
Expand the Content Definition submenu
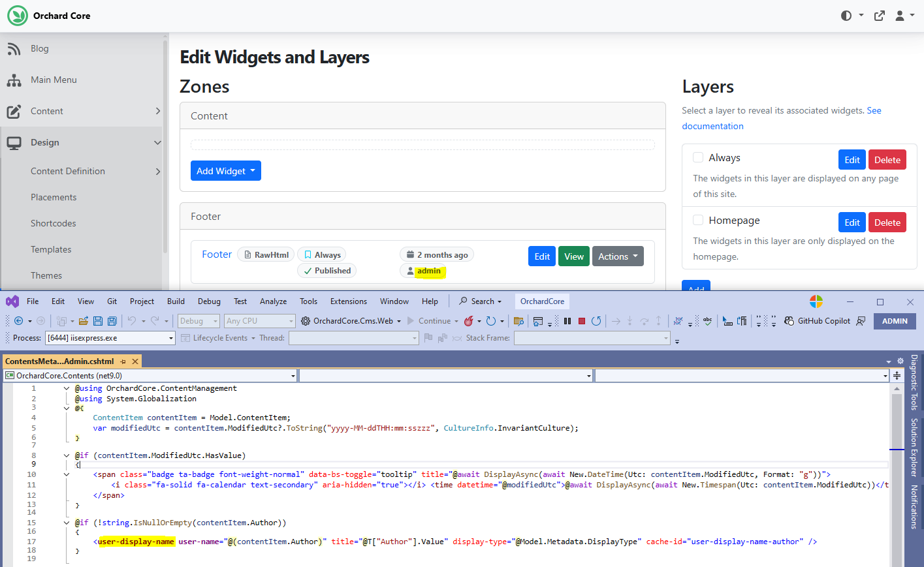tap(157, 172)
